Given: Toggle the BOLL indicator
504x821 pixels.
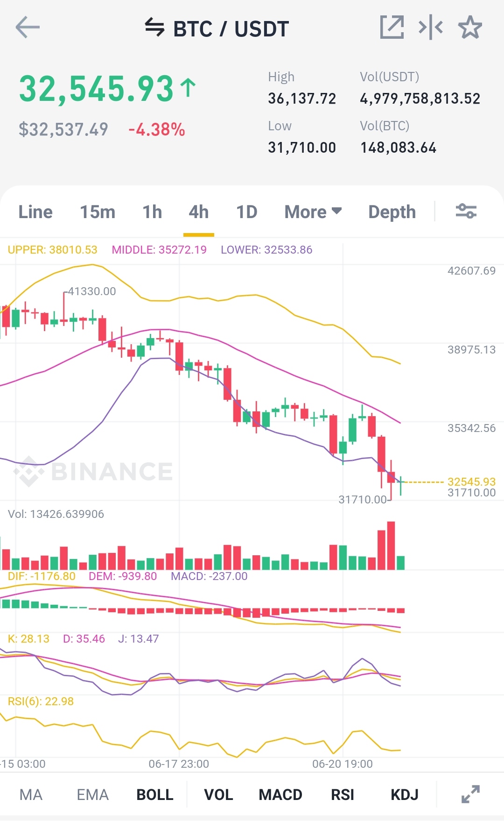Looking at the screenshot, I should click(155, 794).
